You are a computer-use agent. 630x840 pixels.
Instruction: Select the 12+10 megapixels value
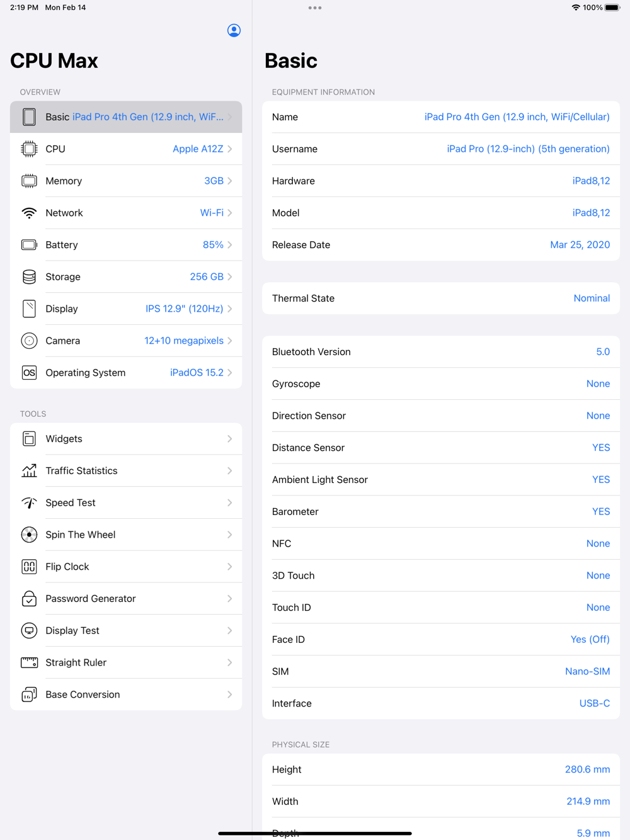pyautogui.click(x=184, y=341)
